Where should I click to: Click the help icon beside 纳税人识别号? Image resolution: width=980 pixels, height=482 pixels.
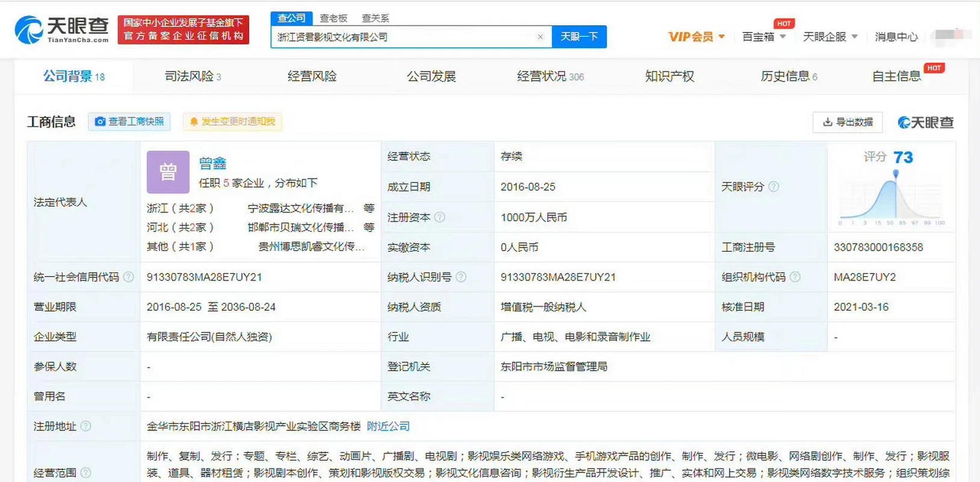click(461, 277)
